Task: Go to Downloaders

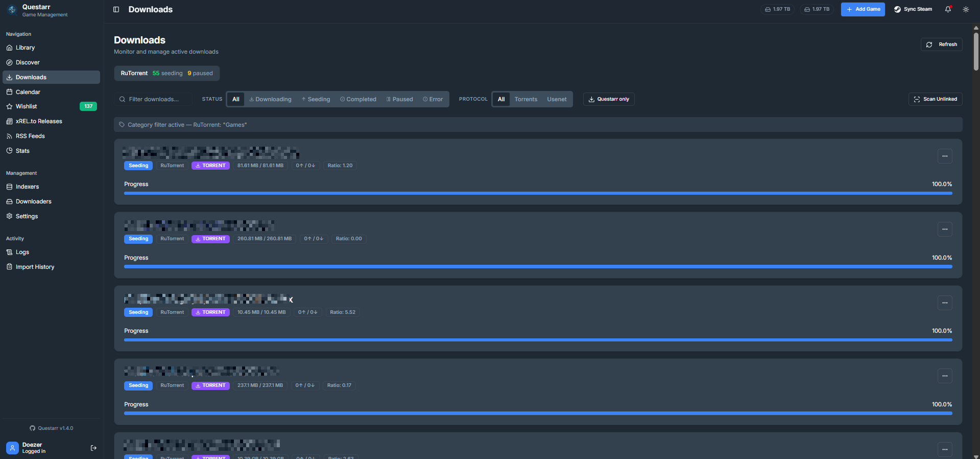Action: tap(51, 201)
